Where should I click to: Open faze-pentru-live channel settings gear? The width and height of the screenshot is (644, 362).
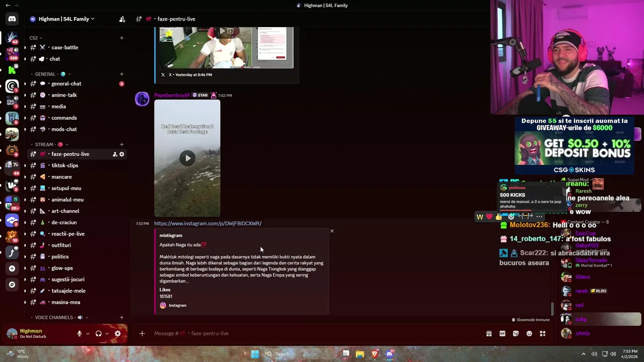(x=122, y=154)
